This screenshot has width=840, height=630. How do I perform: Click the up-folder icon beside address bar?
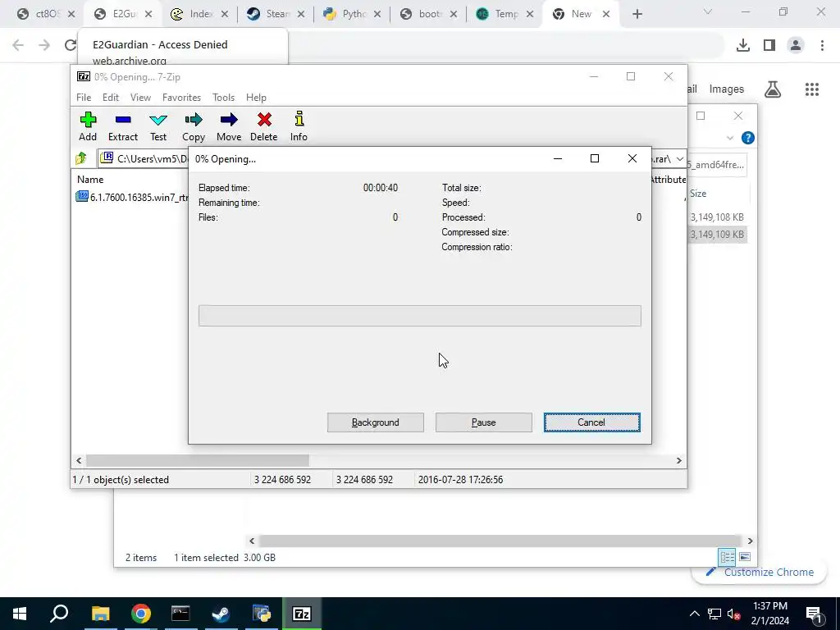[81, 158]
